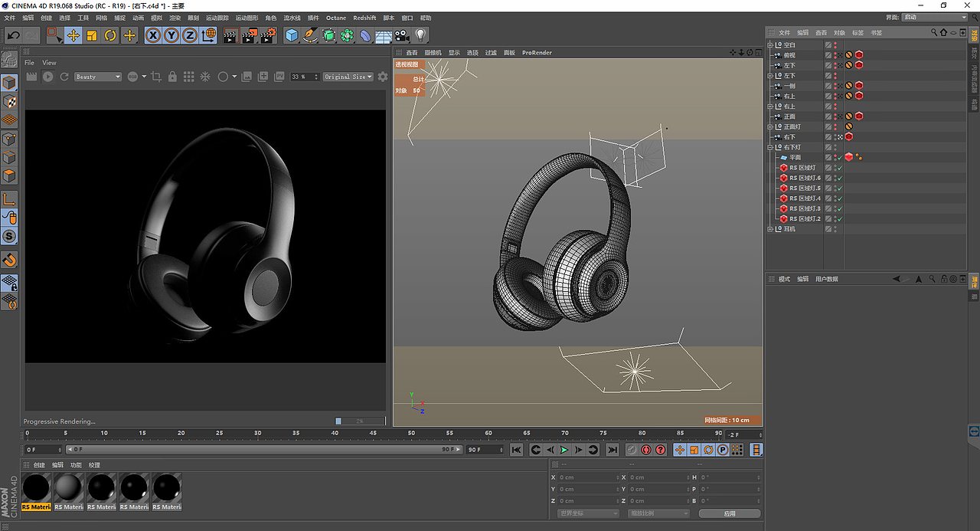Select the grey RS Material thumbnail
980x531 pixels.
(x=68, y=487)
